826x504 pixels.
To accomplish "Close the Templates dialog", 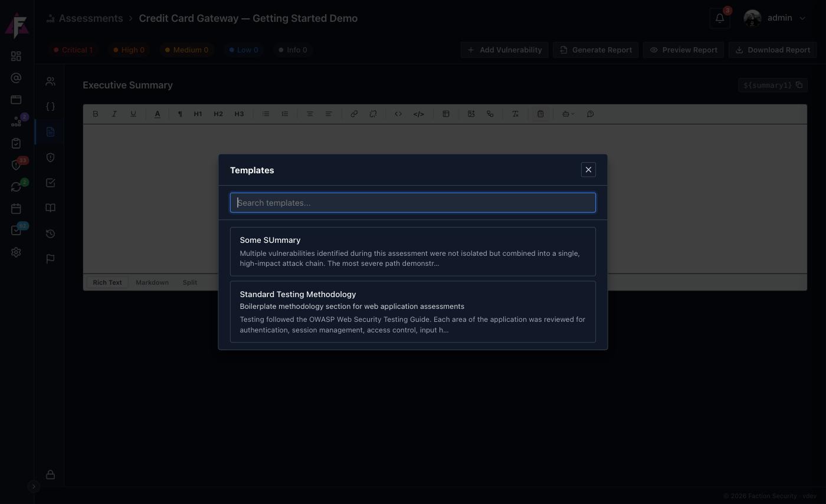I will (588, 170).
